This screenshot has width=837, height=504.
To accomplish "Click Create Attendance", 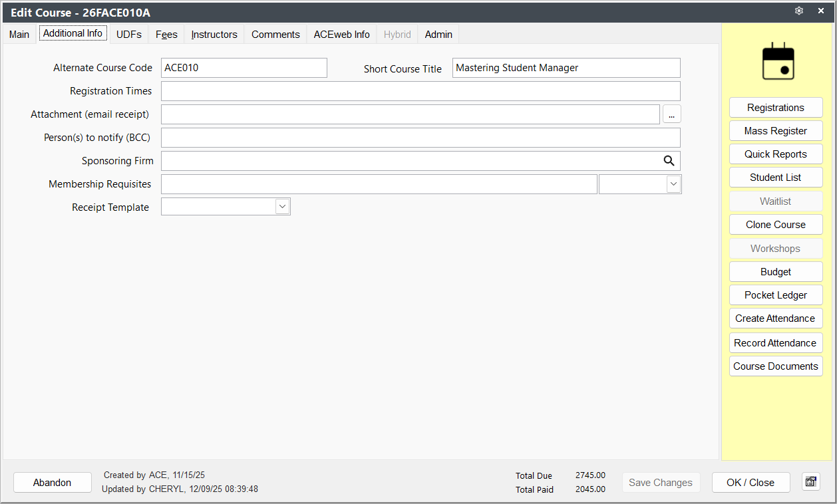I will (776, 318).
